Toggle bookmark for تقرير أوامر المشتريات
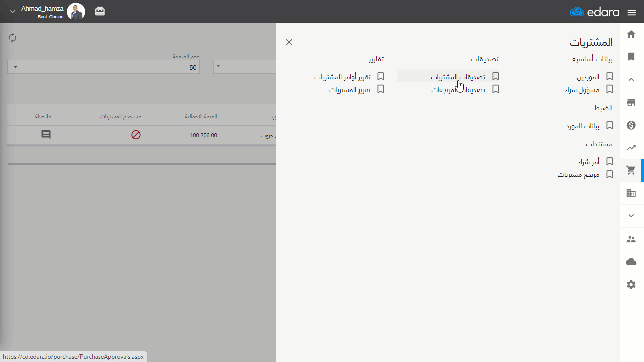Screen dimensions: 644x362 click(x=381, y=76)
